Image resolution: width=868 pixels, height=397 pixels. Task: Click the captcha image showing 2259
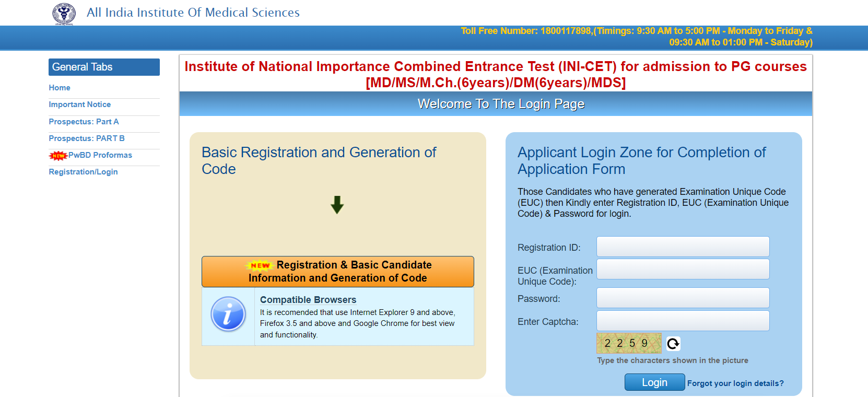pyautogui.click(x=629, y=343)
